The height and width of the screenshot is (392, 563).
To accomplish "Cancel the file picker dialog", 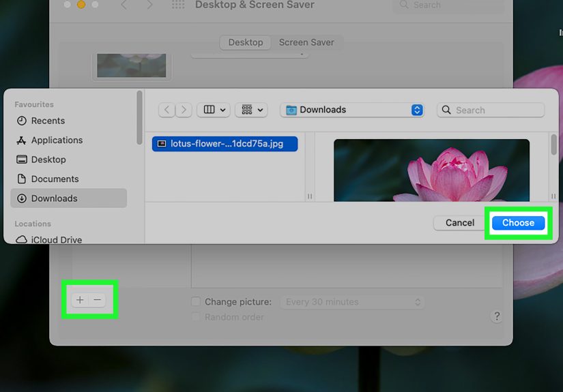I will [x=459, y=223].
